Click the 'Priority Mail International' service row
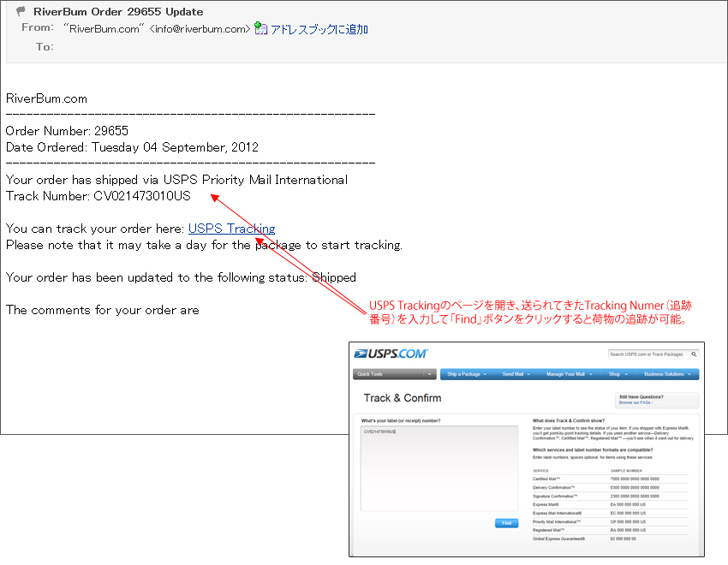728x565 pixels. click(x=610, y=522)
